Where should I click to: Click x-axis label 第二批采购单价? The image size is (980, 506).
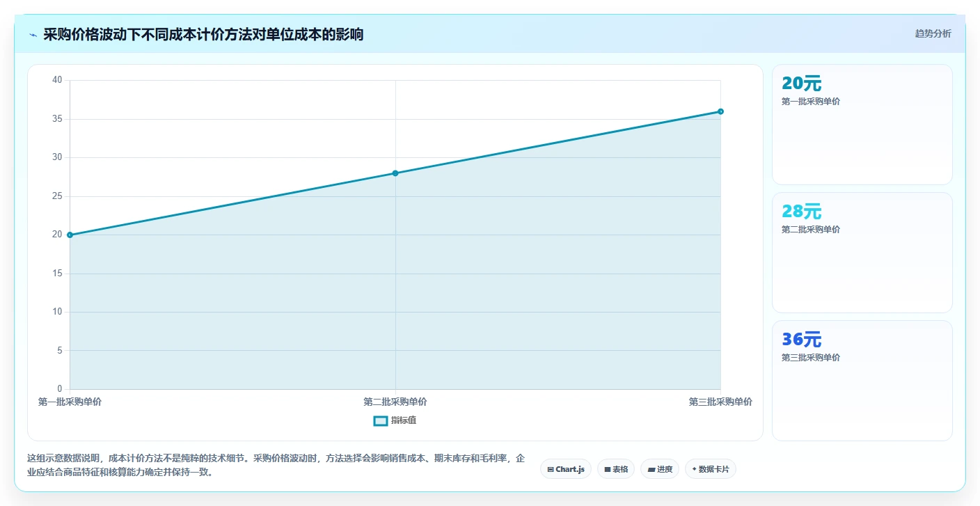click(x=395, y=402)
